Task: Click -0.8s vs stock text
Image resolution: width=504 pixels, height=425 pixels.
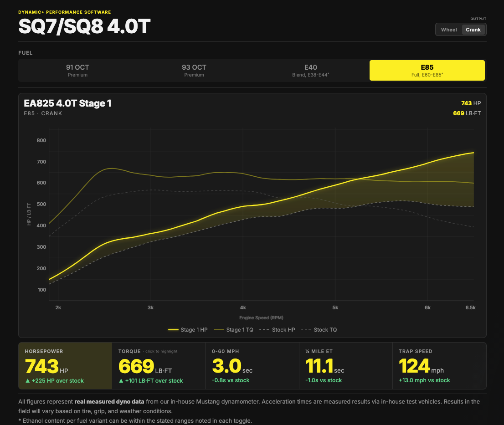Action: pyautogui.click(x=231, y=380)
